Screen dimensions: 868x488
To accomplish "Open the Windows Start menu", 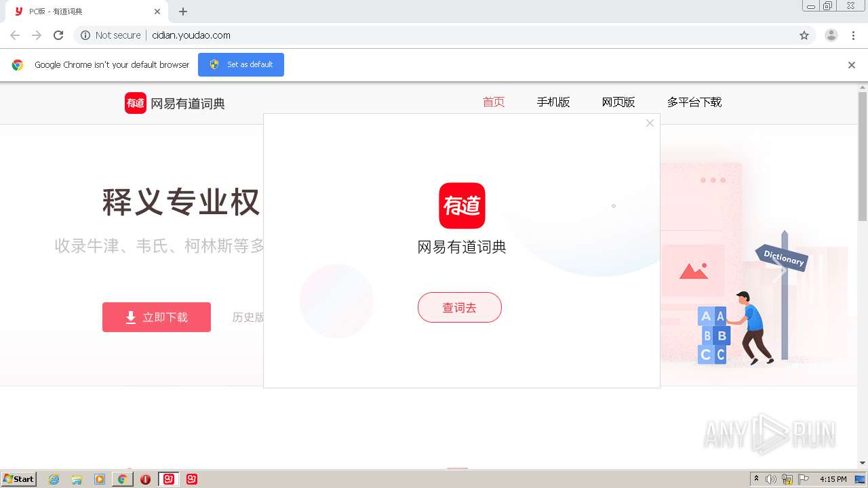I will pos(18,479).
